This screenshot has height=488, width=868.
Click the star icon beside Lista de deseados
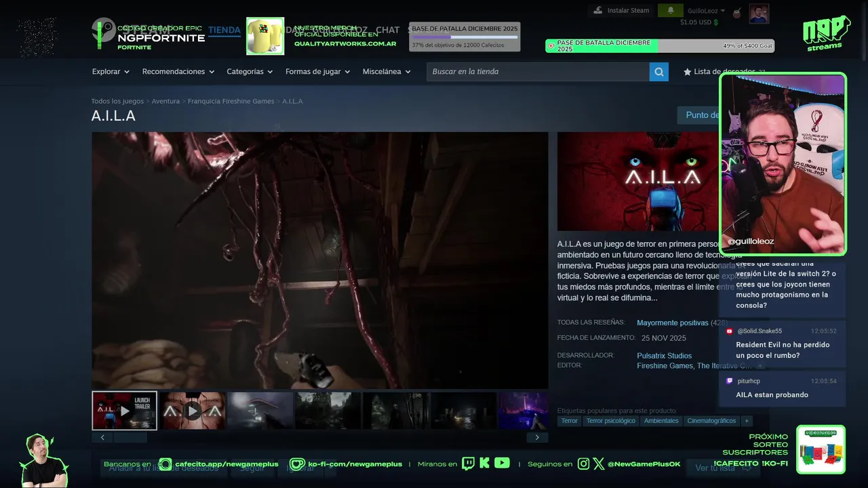tap(688, 72)
